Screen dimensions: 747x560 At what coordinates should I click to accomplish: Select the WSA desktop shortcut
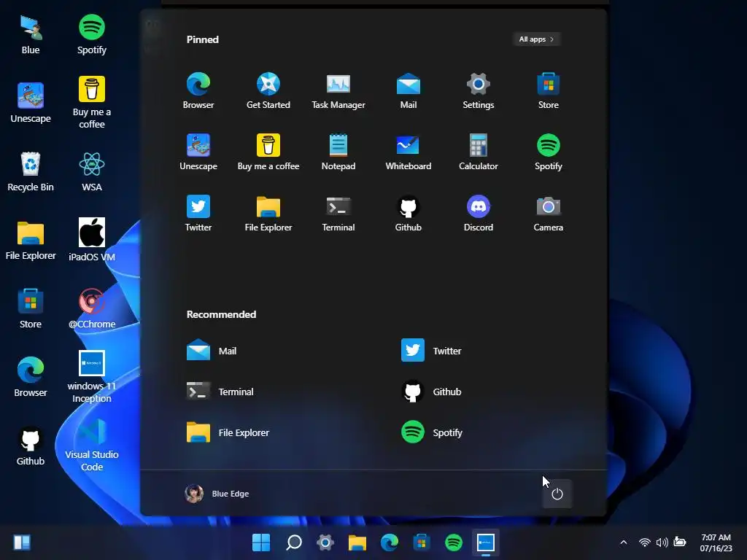91,171
